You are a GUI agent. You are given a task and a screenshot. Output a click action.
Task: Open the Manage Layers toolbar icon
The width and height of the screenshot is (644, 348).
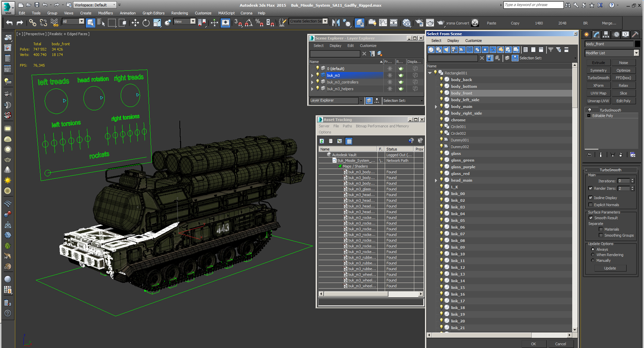360,23
